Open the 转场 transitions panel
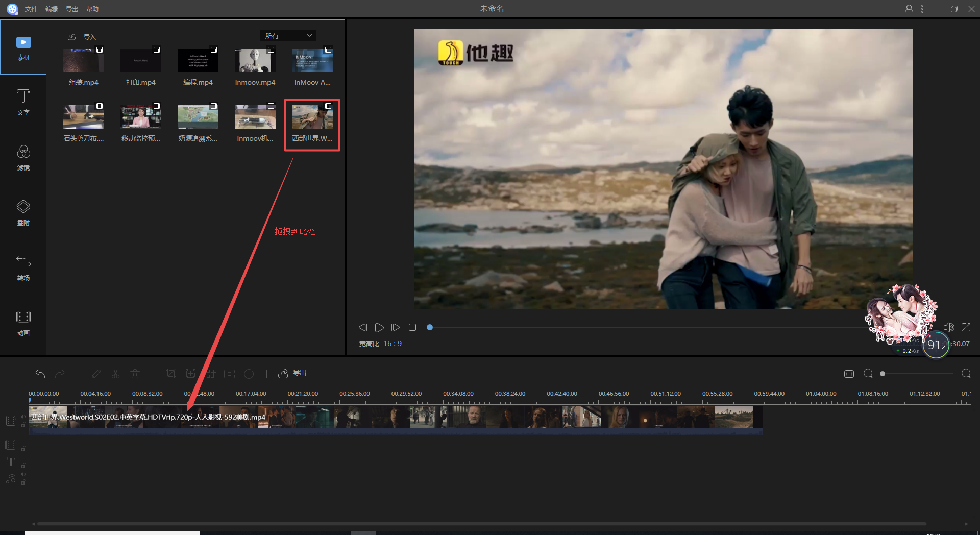The width and height of the screenshot is (980, 535). pos(23,268)
